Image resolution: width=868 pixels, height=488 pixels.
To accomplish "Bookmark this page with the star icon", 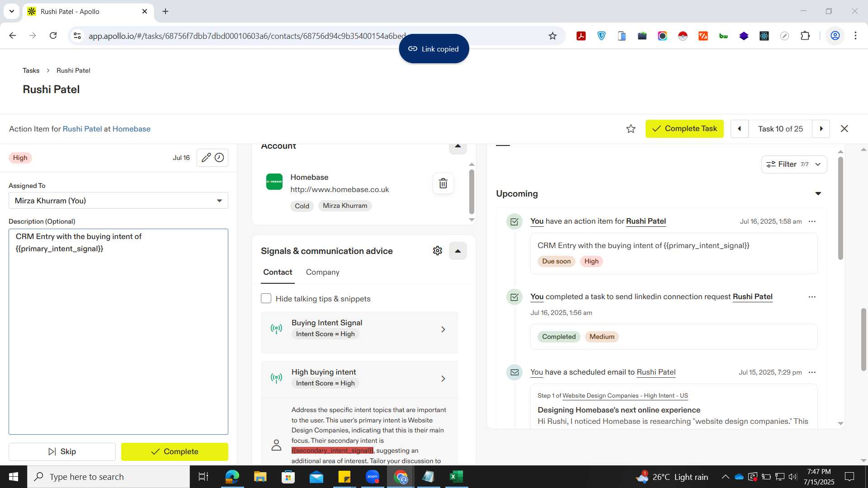I will click(x=552, y=36).
